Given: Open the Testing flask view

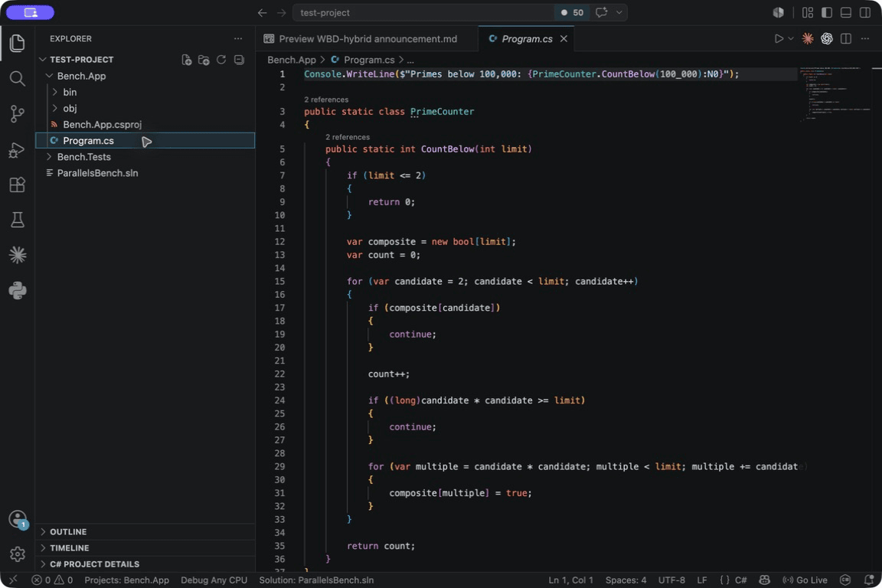Looking at the screenshot, I should coord(18,220).
